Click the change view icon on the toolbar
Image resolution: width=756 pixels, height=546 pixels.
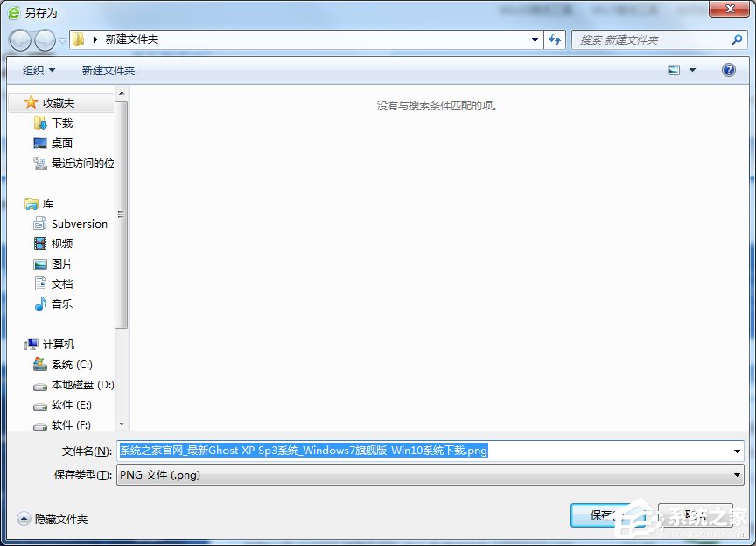(x=673, y=70)
